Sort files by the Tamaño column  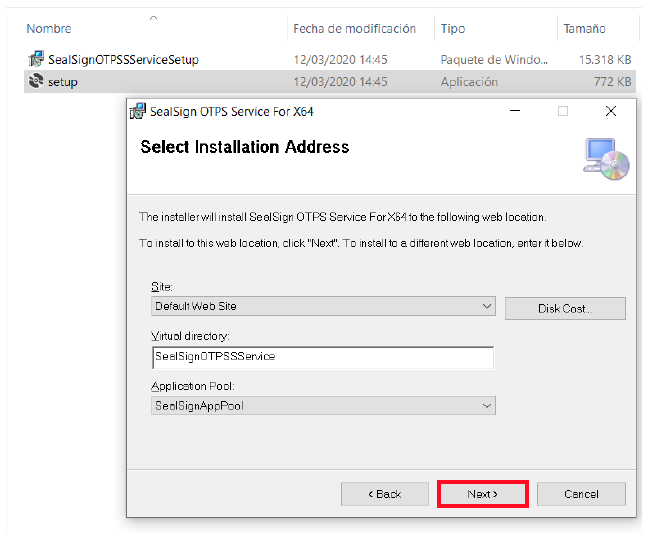(584, 29)
